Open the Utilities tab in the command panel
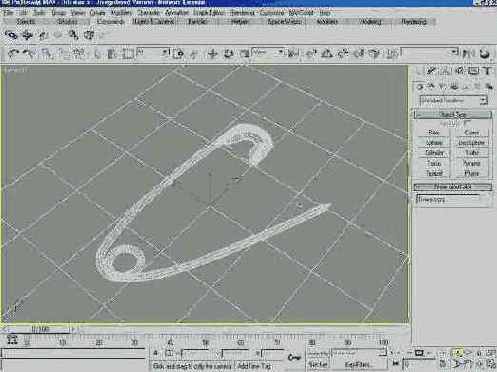 tap(488, 71)
